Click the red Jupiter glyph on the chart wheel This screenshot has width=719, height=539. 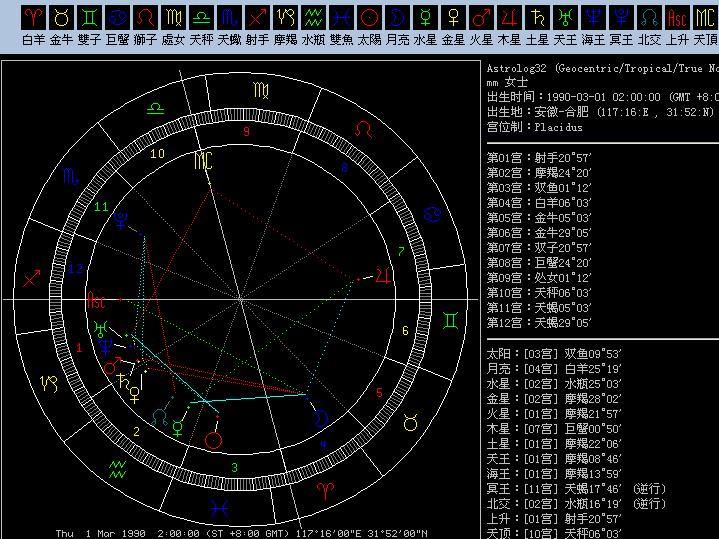[384, 275]
